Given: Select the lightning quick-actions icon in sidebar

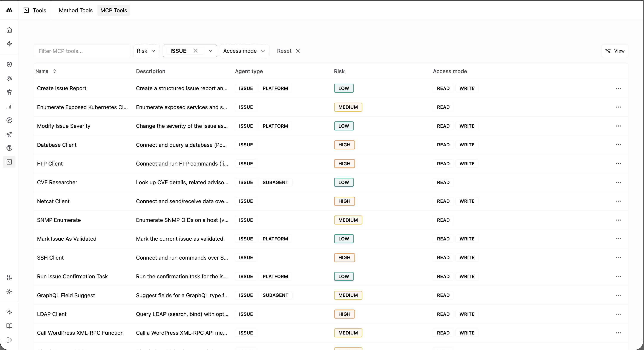Looking at the screenshot, I should click(9, 44).
